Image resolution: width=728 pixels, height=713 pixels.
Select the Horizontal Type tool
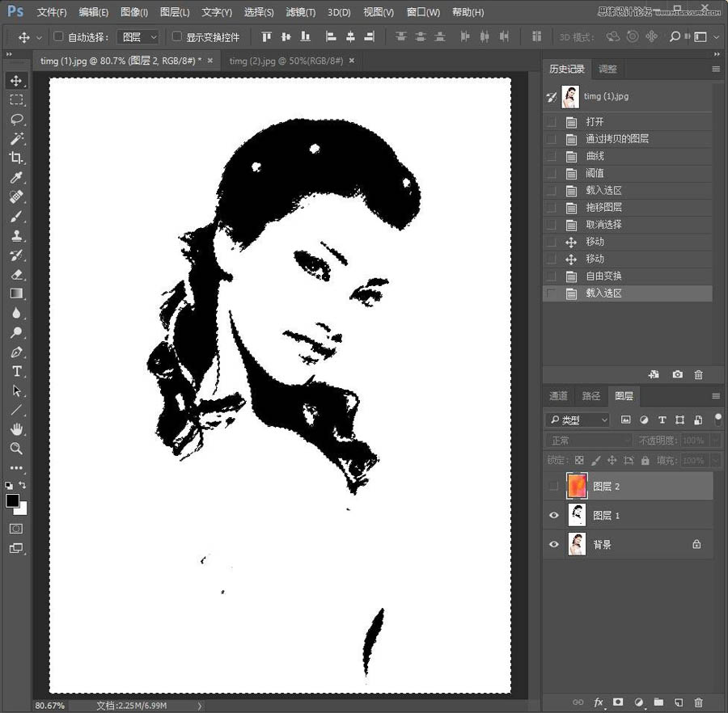[x=16, y=371]
